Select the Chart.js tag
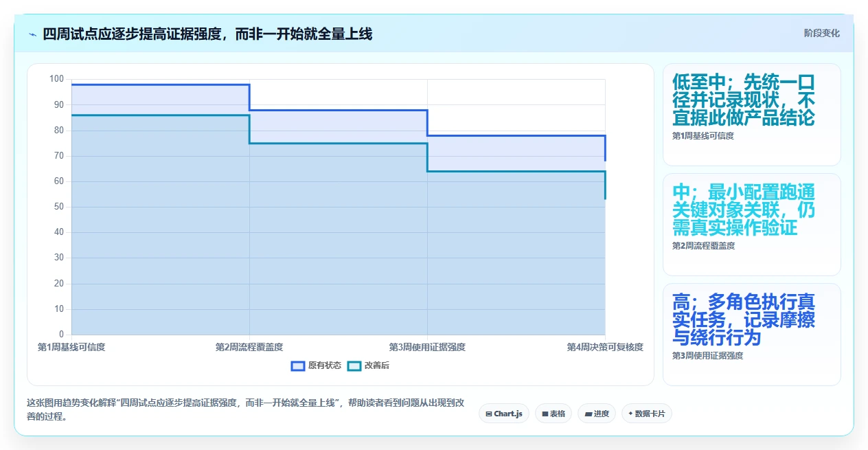The image size is (868, 450). click(x=503, y=414)
